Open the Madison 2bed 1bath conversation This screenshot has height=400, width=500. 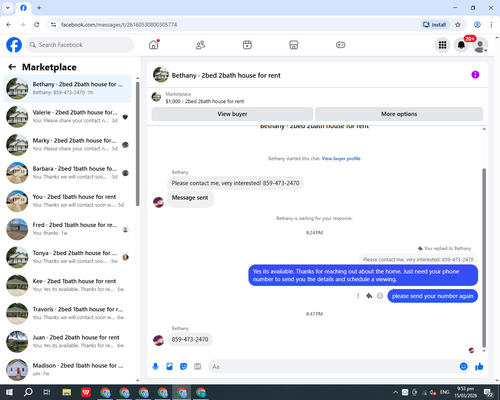(x=67, y=369)
